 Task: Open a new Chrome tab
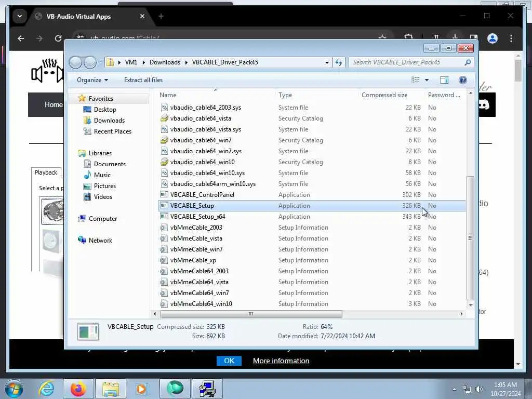coord(161,16)
